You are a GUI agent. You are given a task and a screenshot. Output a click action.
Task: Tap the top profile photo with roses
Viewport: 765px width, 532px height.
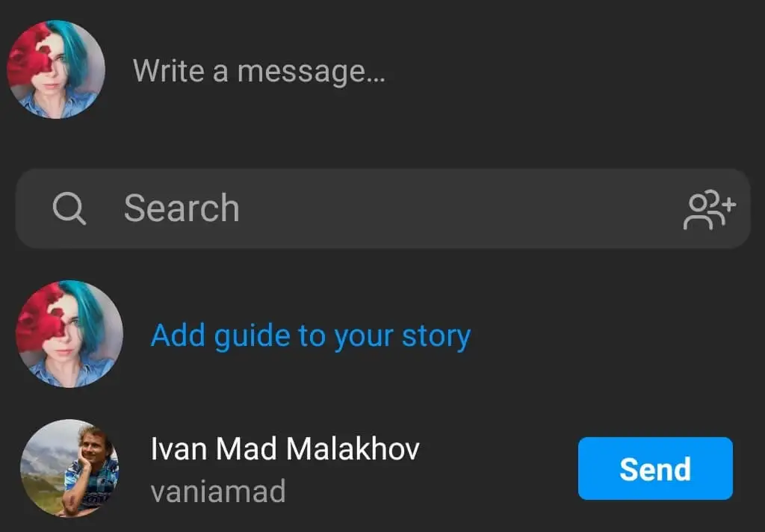[x=55, y=69]
